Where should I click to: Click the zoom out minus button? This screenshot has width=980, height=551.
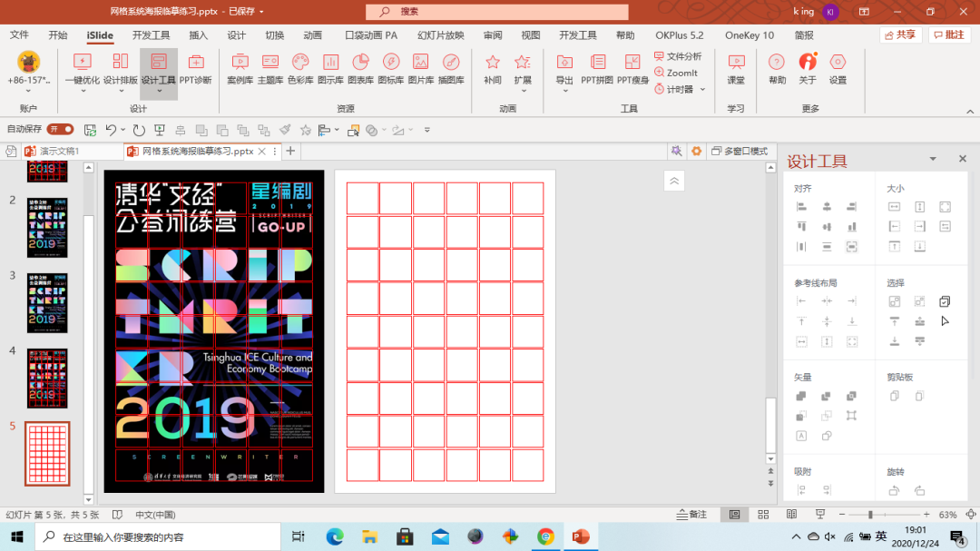(842, 515)
